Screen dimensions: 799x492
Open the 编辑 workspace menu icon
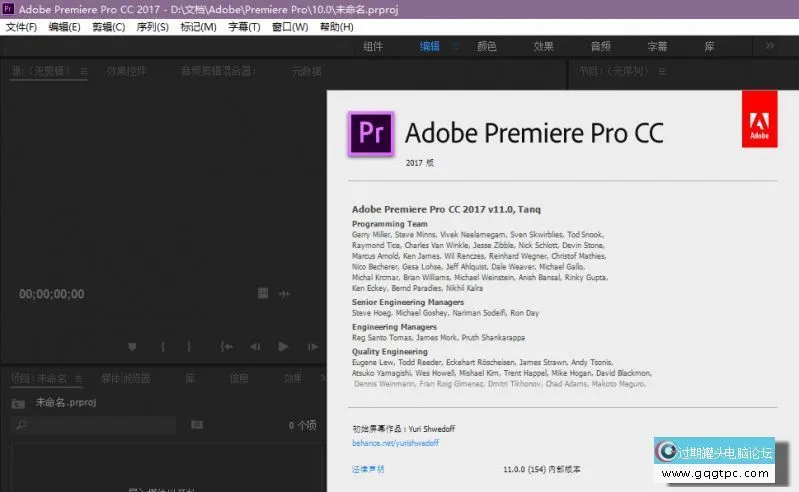point(455,46)
